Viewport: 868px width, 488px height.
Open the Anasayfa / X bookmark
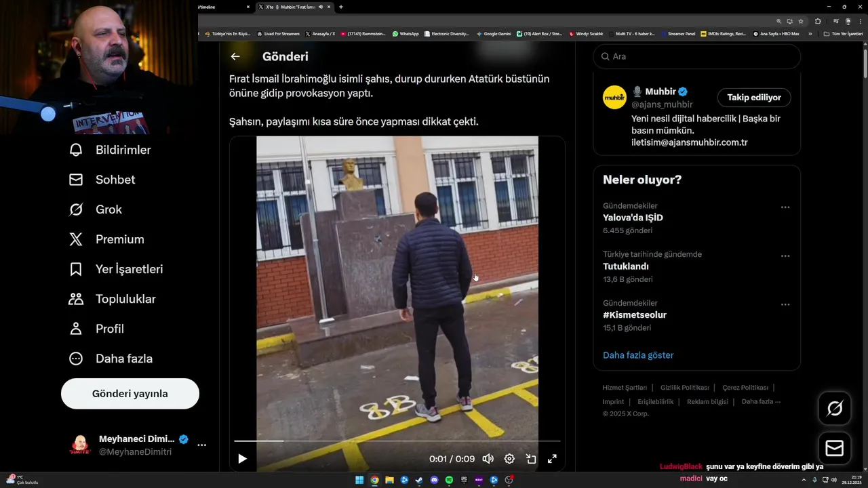320,33
